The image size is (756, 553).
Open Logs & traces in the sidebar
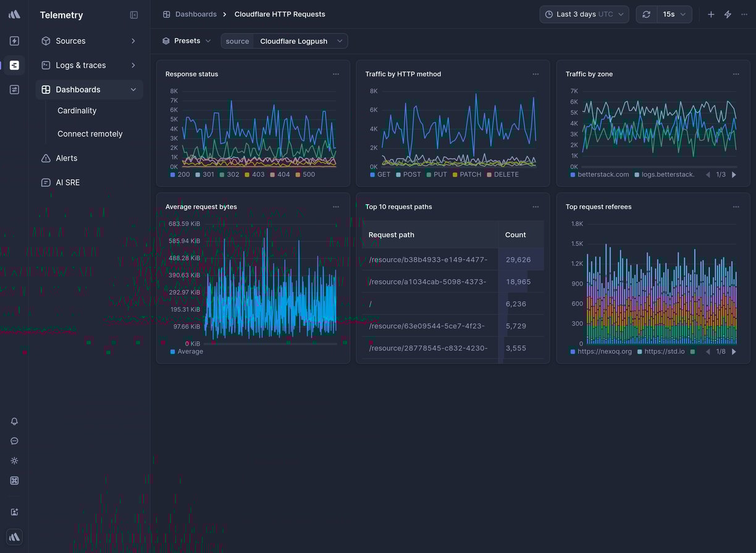pos(81,65)
